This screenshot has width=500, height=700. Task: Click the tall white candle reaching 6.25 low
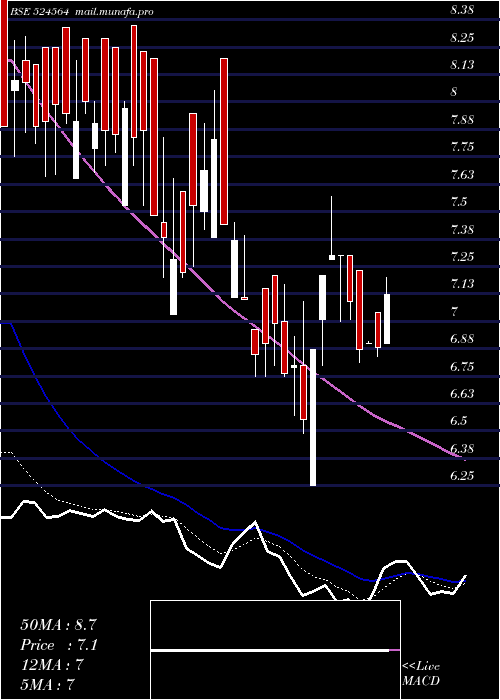click(x=313, y=417)
